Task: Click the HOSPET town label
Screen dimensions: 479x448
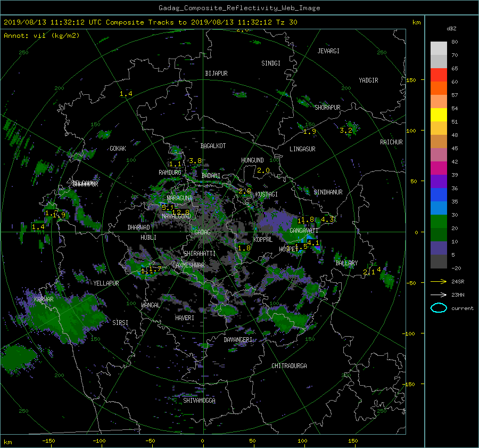Action: pos(288,249)
